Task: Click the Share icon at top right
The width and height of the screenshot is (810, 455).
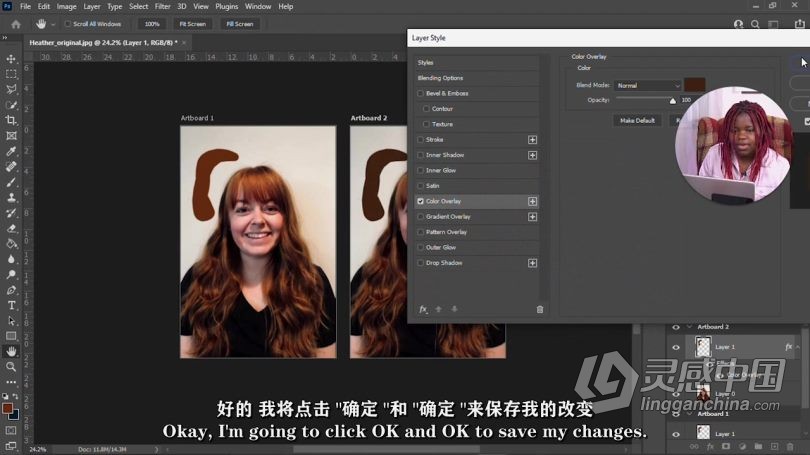Action: tap(800, 24)
